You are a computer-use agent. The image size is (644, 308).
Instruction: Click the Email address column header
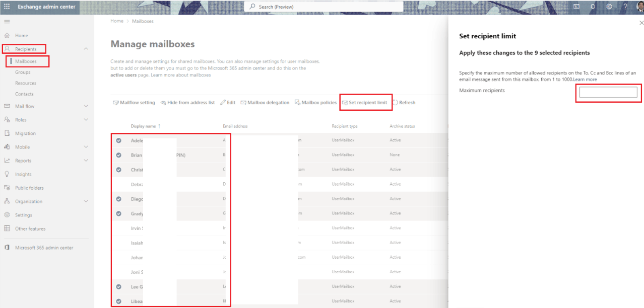click(235, 126)
